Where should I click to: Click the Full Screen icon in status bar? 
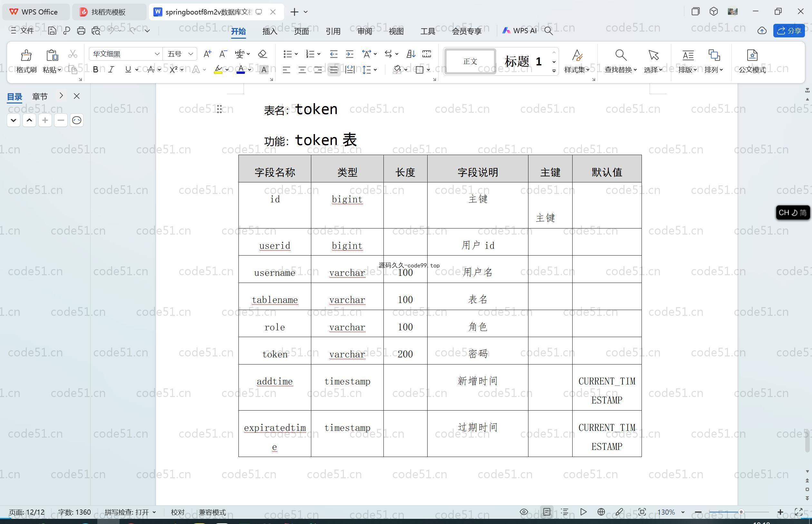point(799,512)
